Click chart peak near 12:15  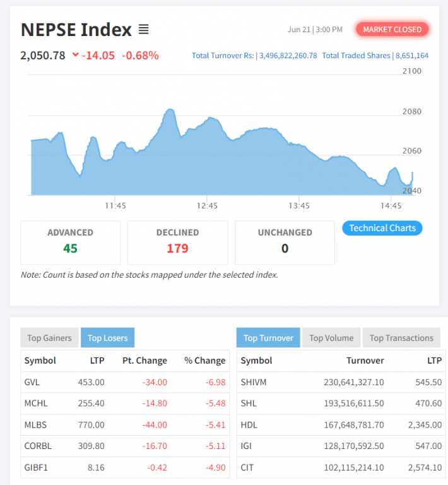(170, 111)
